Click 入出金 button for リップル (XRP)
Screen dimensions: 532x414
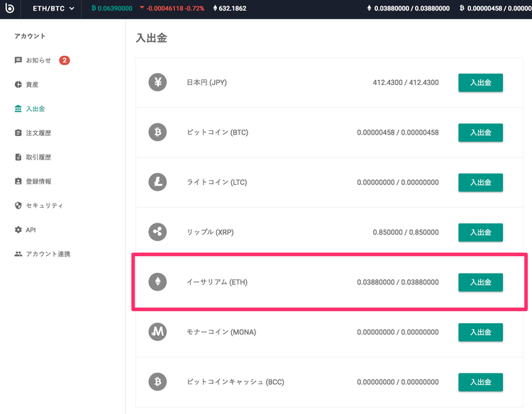(480, 233)
